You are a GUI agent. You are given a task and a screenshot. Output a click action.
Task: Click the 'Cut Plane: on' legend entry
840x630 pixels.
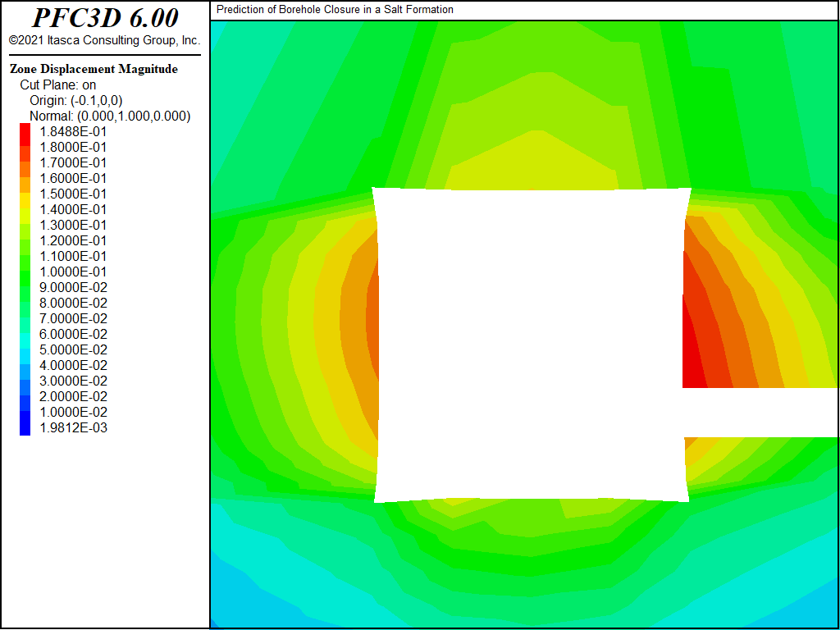58,84
